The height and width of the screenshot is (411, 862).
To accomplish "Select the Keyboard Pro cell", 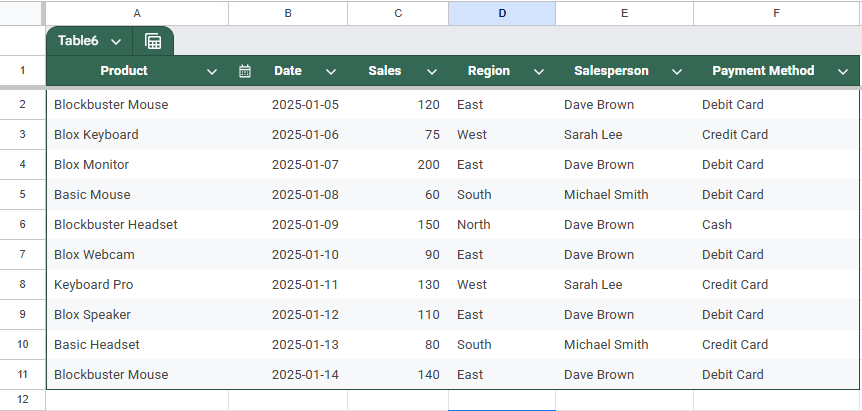I will [137, 285].
